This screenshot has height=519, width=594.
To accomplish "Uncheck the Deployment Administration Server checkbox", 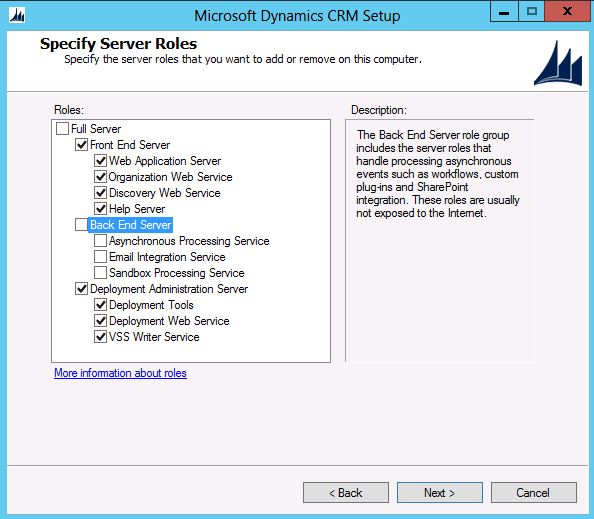I will point(81,289).
